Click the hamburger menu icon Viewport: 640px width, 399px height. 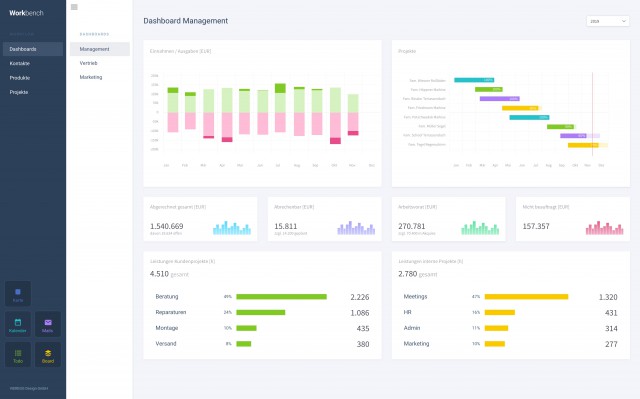(74, 7)
